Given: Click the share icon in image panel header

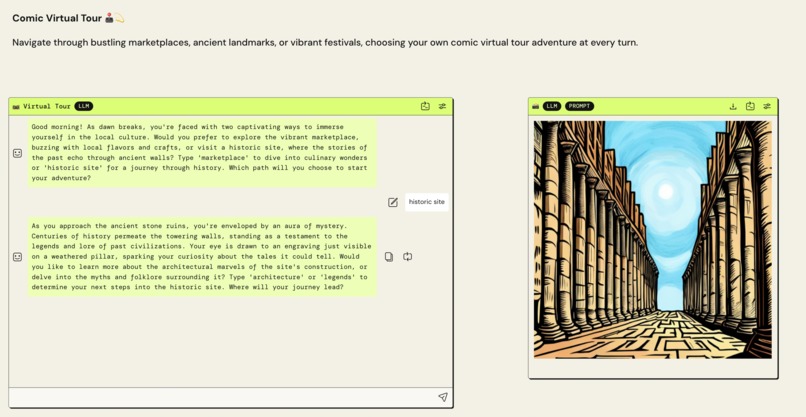Looking at the screenshot, I should (750, 106).
